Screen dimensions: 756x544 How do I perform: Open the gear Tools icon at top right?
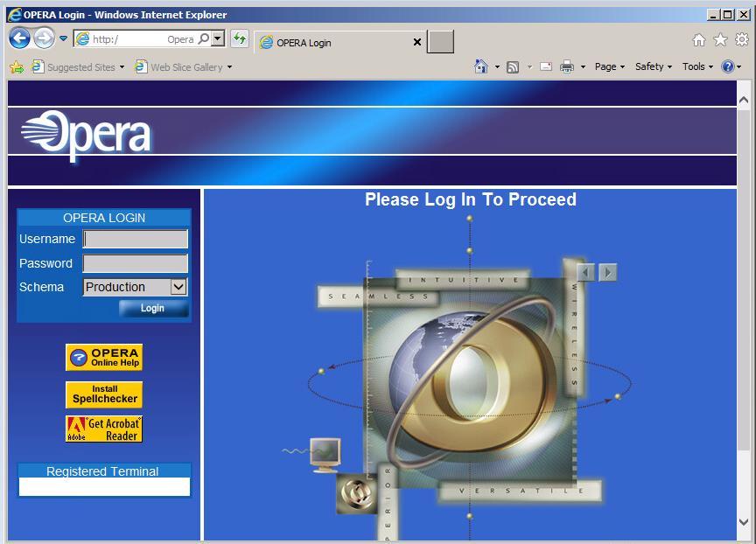[741, 39]
